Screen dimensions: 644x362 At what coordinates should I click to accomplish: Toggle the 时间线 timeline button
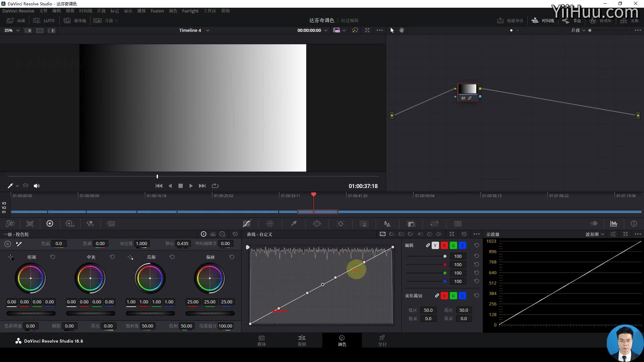pyautogui.click(x=543, y=20)
